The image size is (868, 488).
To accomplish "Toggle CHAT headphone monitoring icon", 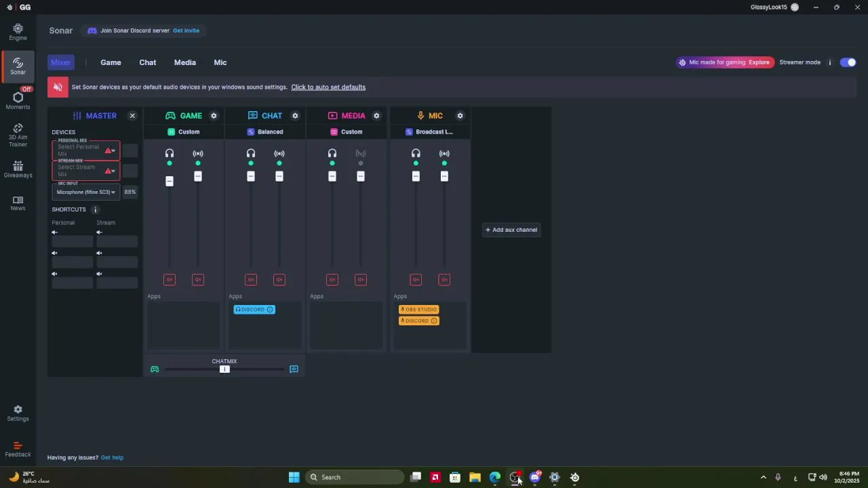I will (251, 154).
